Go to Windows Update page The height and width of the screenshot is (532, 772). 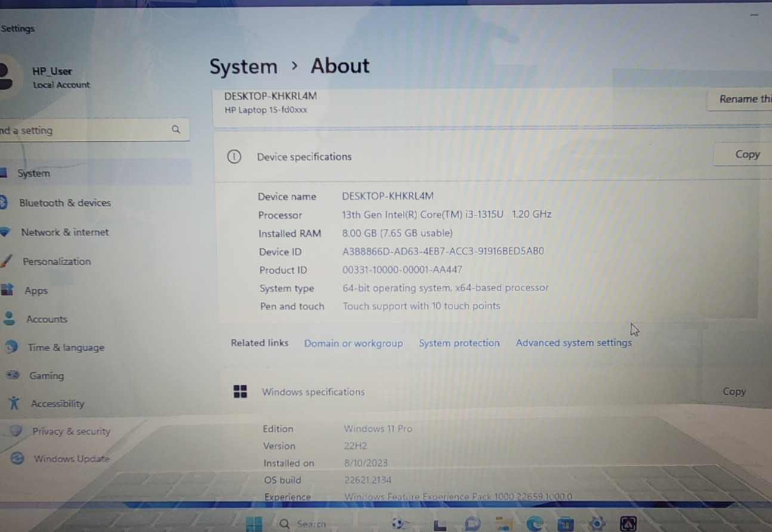point(71,459)
